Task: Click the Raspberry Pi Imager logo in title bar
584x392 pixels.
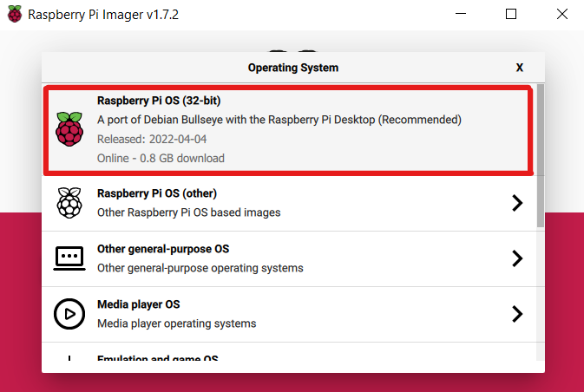Action: pos(15,14)
